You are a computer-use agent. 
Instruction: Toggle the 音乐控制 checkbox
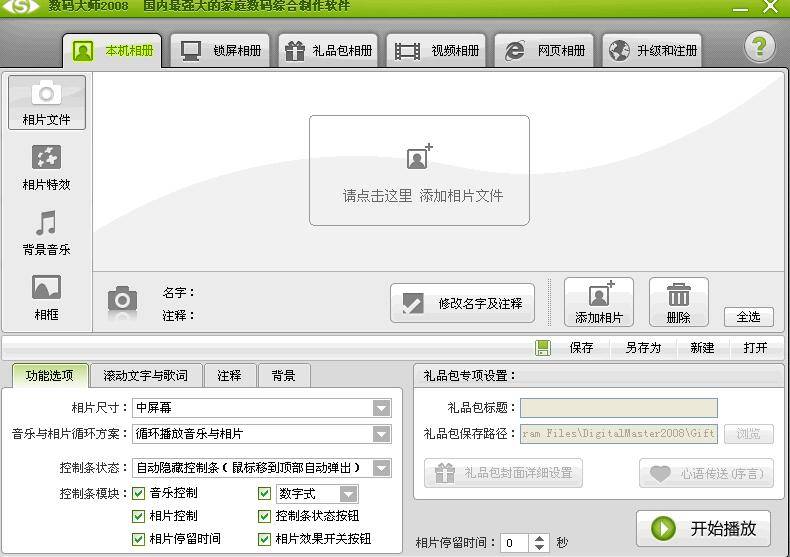(x=138, y=493)
